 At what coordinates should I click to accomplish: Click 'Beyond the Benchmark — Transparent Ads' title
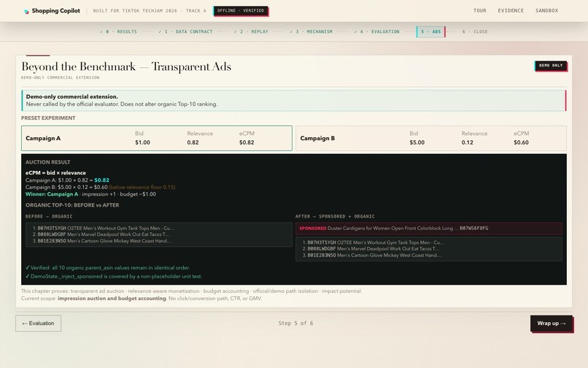[x=126, y=66]
